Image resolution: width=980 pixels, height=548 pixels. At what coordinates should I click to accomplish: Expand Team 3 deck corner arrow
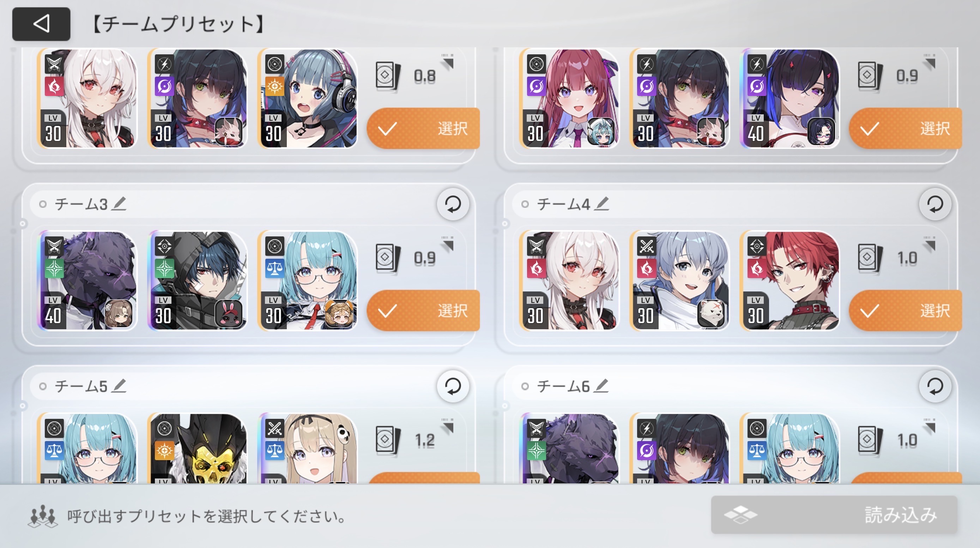click(448, 244)
